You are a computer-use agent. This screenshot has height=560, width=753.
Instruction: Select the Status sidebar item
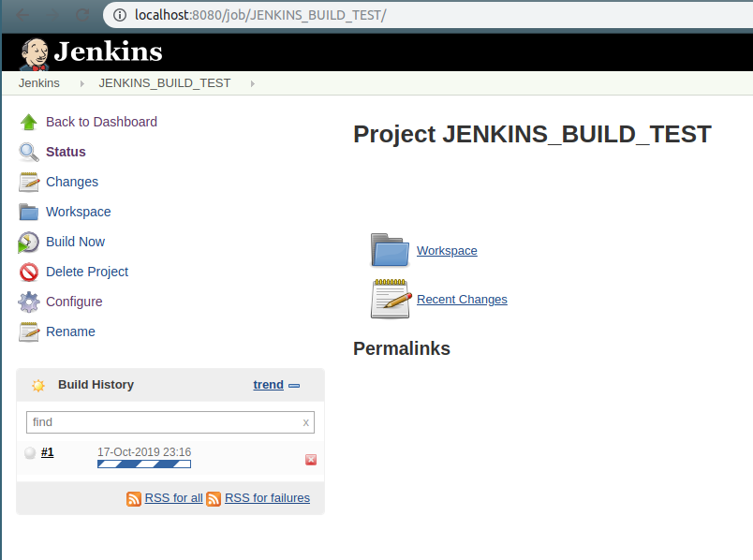pos(66,152)
